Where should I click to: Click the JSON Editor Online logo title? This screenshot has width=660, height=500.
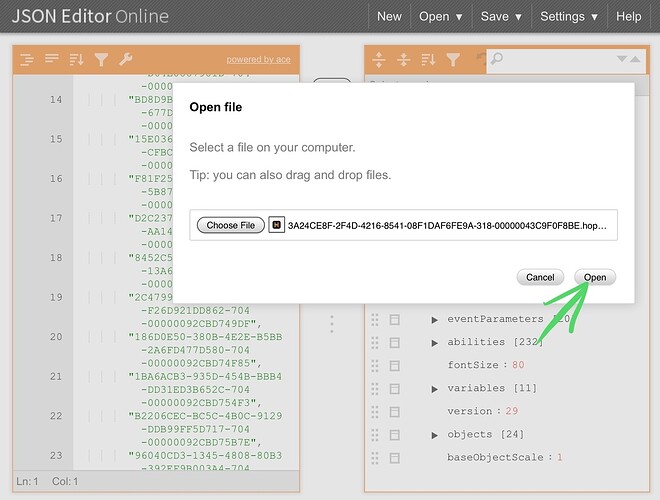pos(90,16)
